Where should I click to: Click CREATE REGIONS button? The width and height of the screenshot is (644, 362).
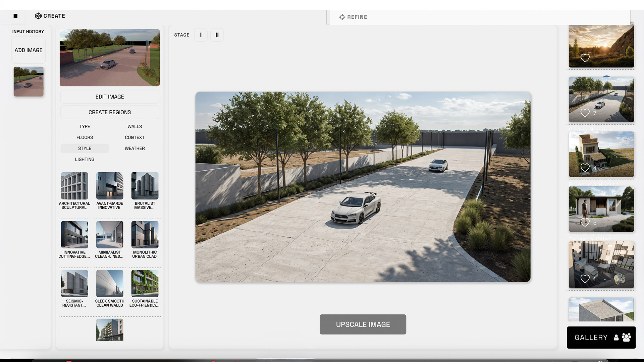pos(110,112)
